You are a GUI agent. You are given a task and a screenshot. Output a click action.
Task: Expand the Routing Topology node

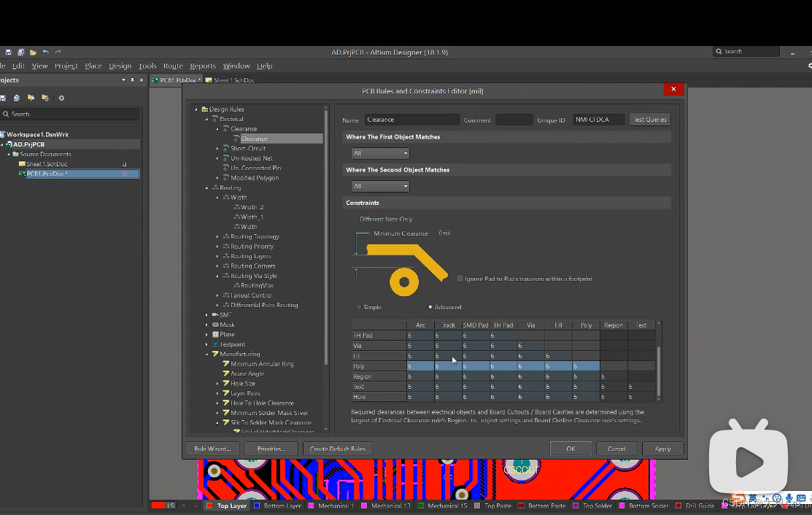(x=217, y=236)
